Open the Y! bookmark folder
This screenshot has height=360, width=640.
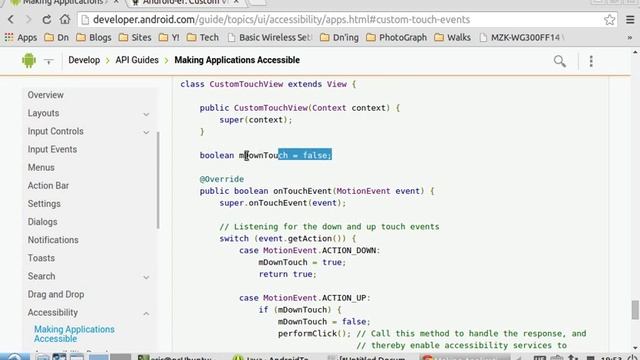pos(169,38)
